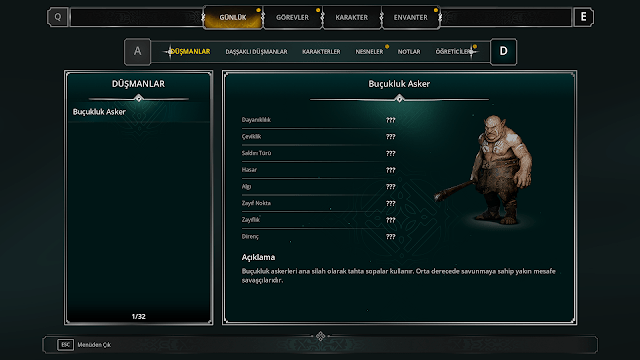Switch to the GÖREVLER tab
This screenshot has height=360, width=640.
(x=292, y=18)
